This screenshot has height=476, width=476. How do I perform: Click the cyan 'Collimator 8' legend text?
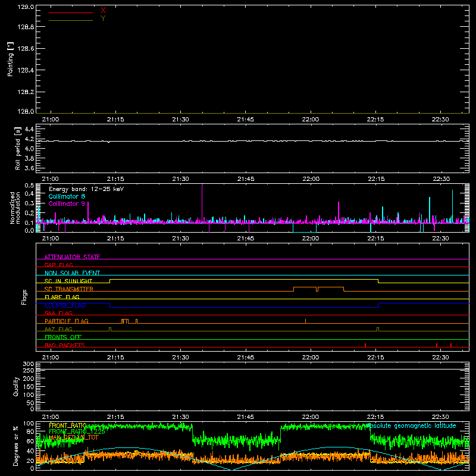67,196
